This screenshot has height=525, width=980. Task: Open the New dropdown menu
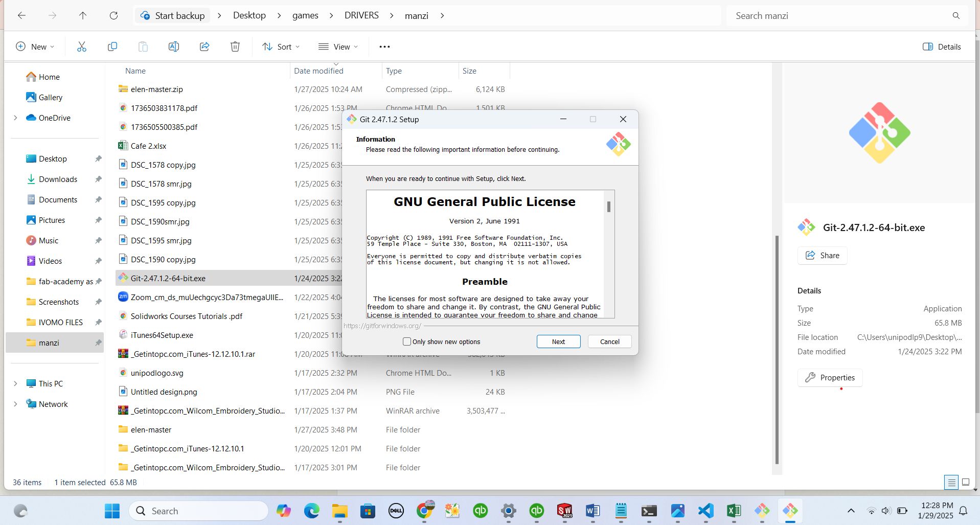click(35, 47)
